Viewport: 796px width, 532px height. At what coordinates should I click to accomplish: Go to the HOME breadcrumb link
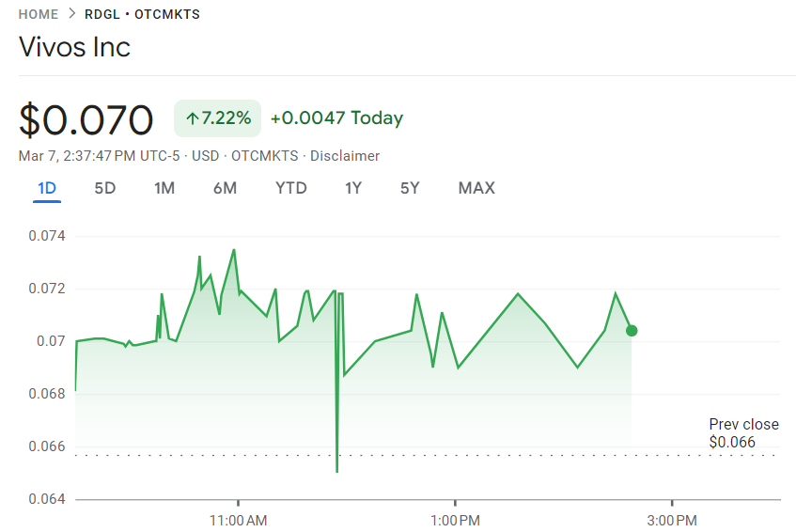click(x=39, y=14)
